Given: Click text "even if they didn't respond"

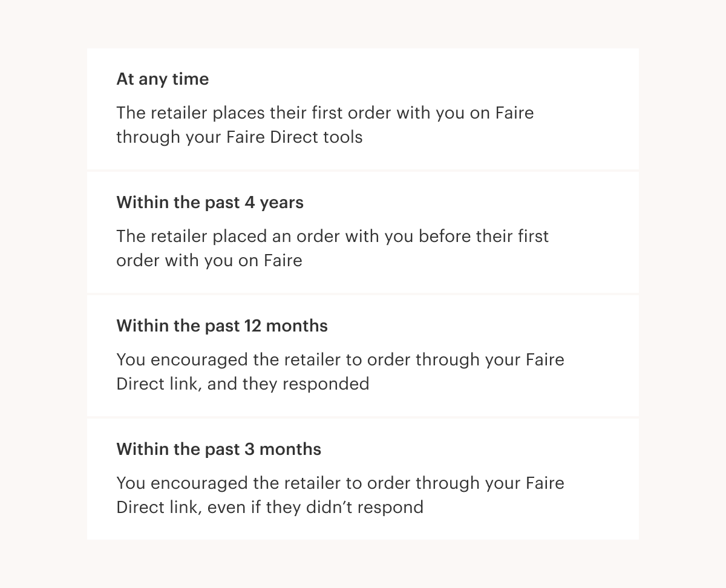Looking at the screenshot, I should click(315, 507).
